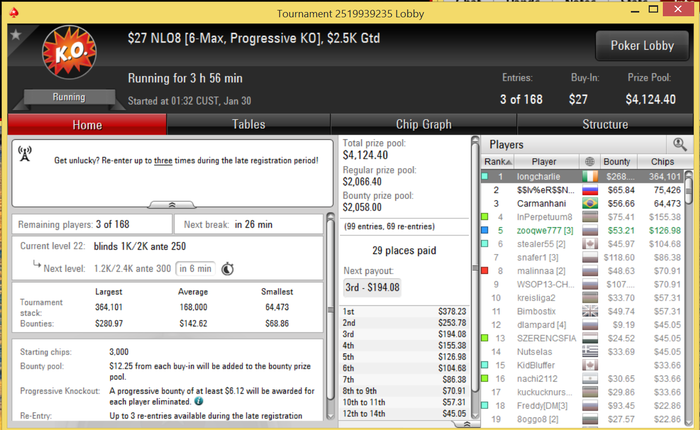Image resolution: width=700 pixels, height=430 pixels.
Task: Select player $$lv%eR$$N row
Action: [x=582, y=190]
